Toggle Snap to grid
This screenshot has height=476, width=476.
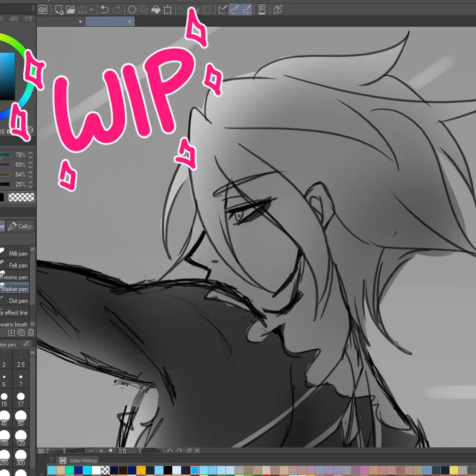point(247,10)
